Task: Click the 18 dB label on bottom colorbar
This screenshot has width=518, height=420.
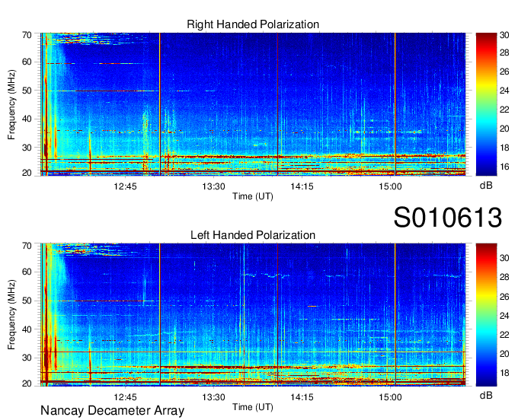Action: [504, 373]
